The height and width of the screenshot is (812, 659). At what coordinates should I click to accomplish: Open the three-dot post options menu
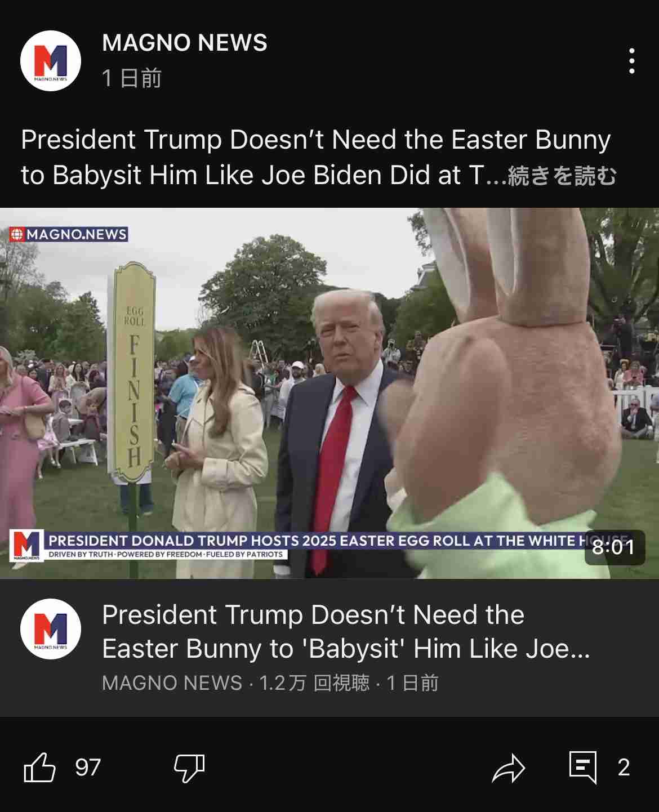[x=631, y=61]
